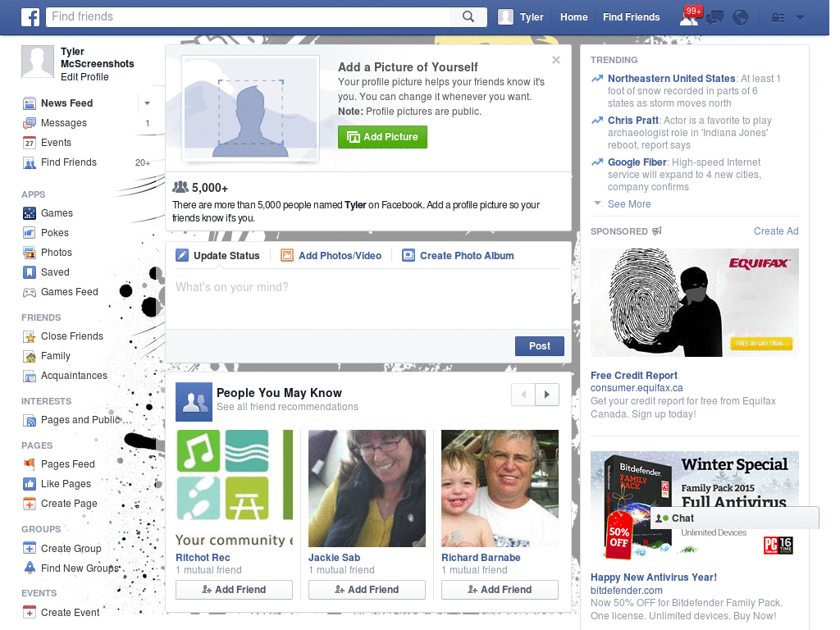Click the consumer.equifax.ca ad link
The image size is (840, 630).
(637, 388)
